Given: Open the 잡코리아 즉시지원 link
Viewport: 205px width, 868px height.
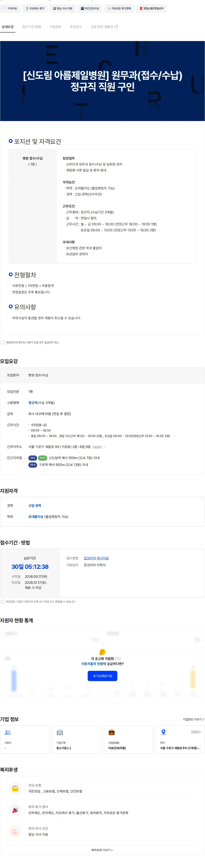Looking at the screenshot, I should pos(96,558).
